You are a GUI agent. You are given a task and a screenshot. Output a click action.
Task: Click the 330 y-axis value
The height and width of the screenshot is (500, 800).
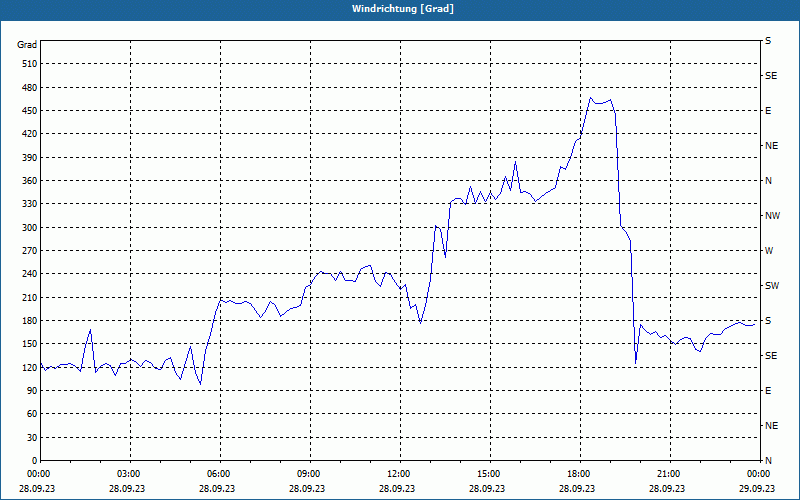click(30, 204)
